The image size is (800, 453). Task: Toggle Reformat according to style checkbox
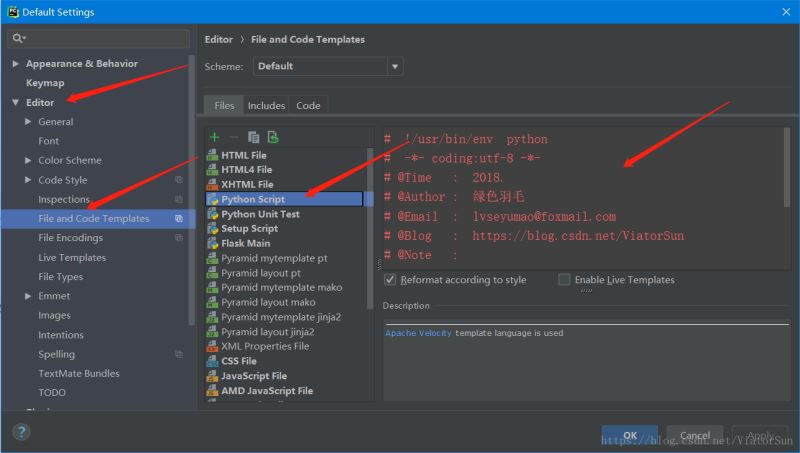(390, 280)
